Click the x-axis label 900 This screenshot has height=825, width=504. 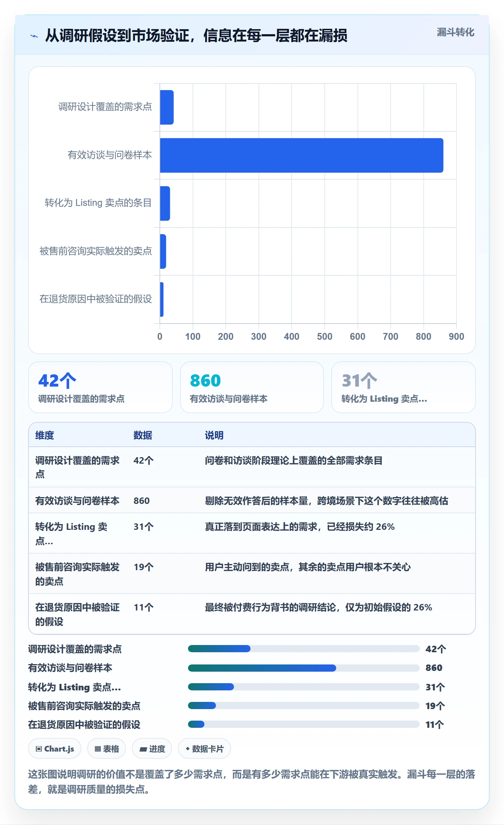pos(456,337)
